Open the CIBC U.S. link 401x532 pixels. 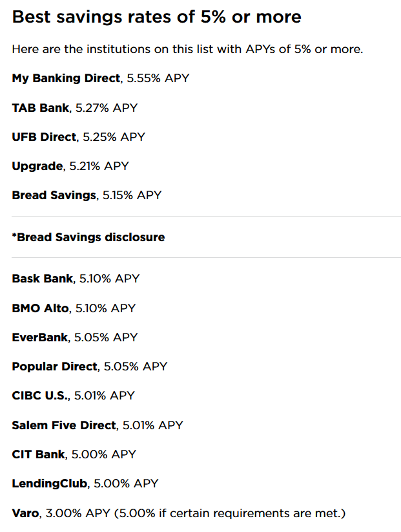(x=40, y=396)
